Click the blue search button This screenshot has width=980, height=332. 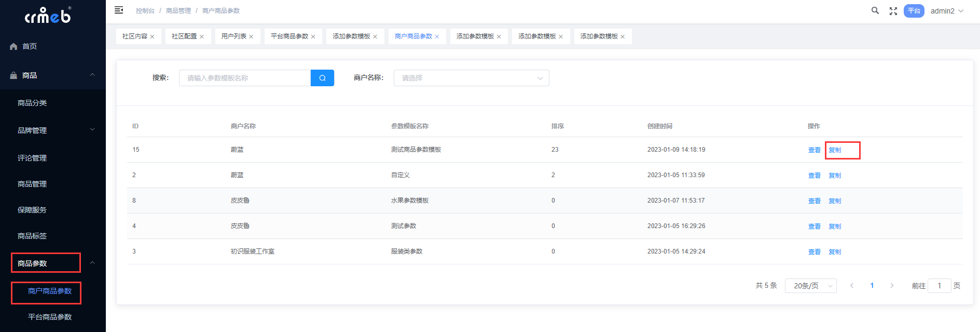(x=322, y=78)
